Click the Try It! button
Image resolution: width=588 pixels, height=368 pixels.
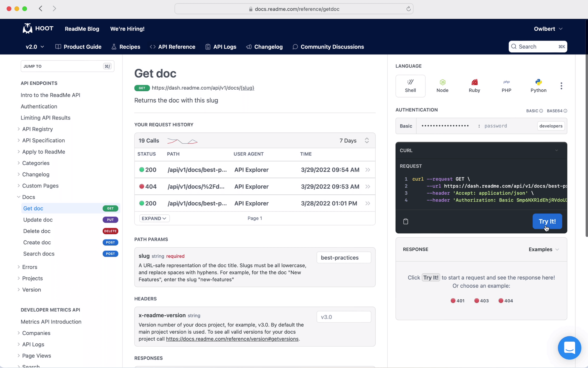coord(547,221)
